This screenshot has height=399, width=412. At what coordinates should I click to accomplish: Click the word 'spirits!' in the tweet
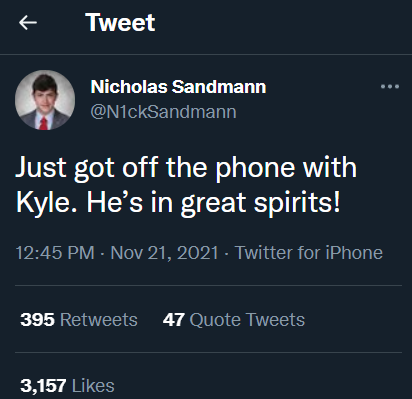297,203
